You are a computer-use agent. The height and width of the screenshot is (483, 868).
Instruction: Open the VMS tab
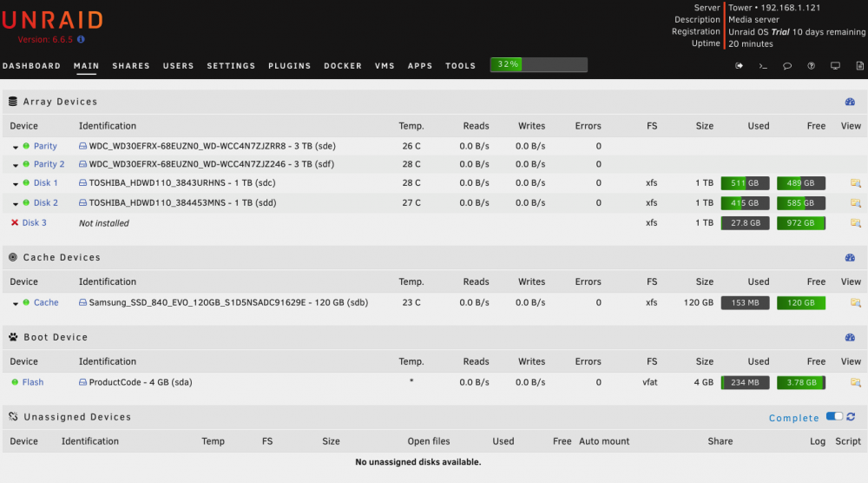point(385,66)
